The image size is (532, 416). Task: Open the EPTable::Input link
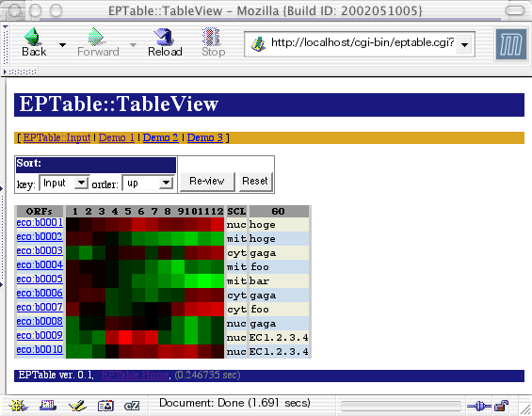(56, 137)
